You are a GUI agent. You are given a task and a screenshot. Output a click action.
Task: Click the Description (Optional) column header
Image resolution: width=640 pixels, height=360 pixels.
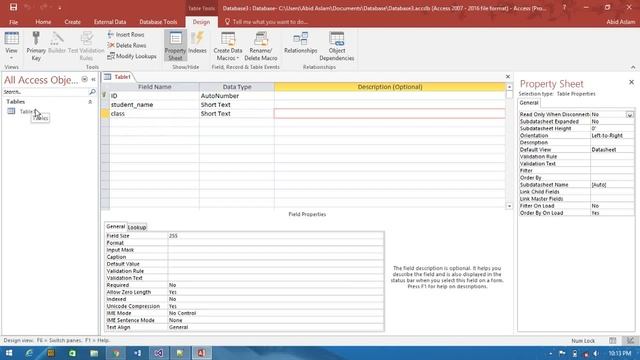[389, 87]
